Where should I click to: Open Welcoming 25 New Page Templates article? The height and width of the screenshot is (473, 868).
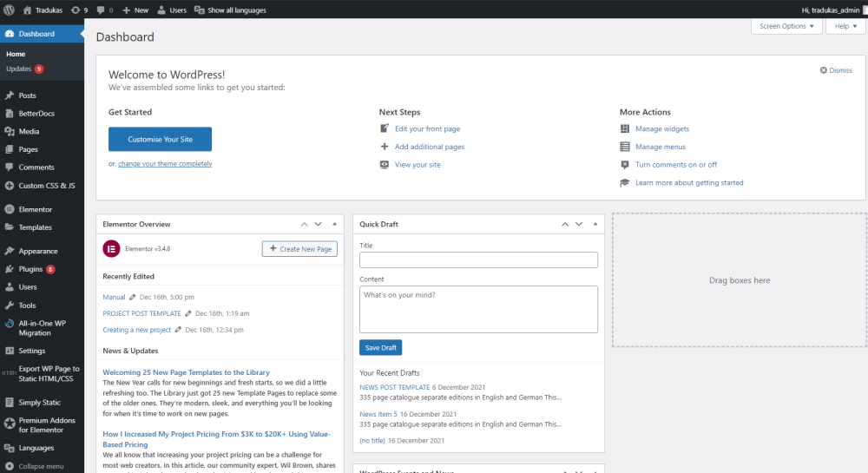186,372
